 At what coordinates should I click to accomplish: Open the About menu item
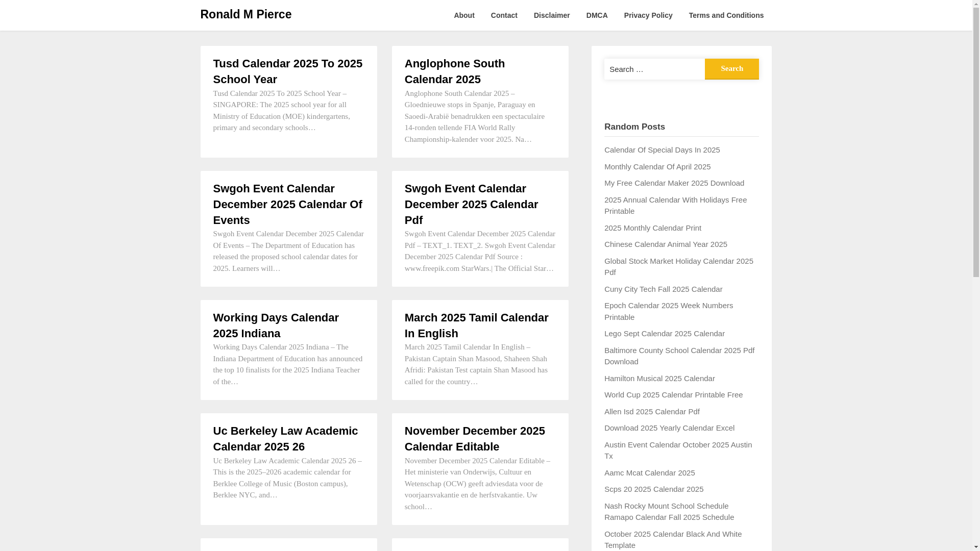point(464,15)
